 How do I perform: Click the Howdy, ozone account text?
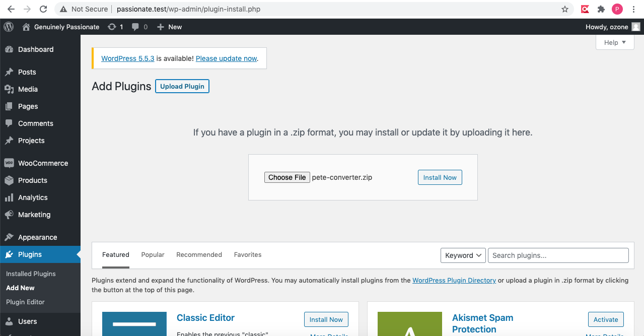(607, 27)
